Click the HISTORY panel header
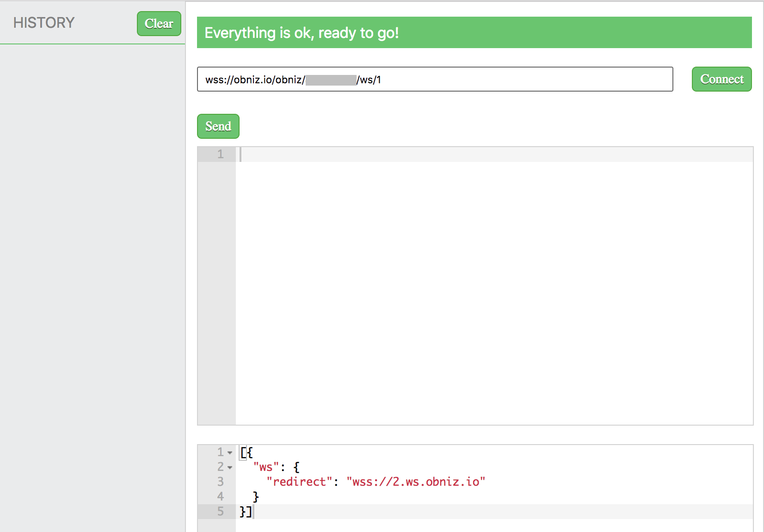This screenshot has width=764, height=532. click(x=44, y=22)
